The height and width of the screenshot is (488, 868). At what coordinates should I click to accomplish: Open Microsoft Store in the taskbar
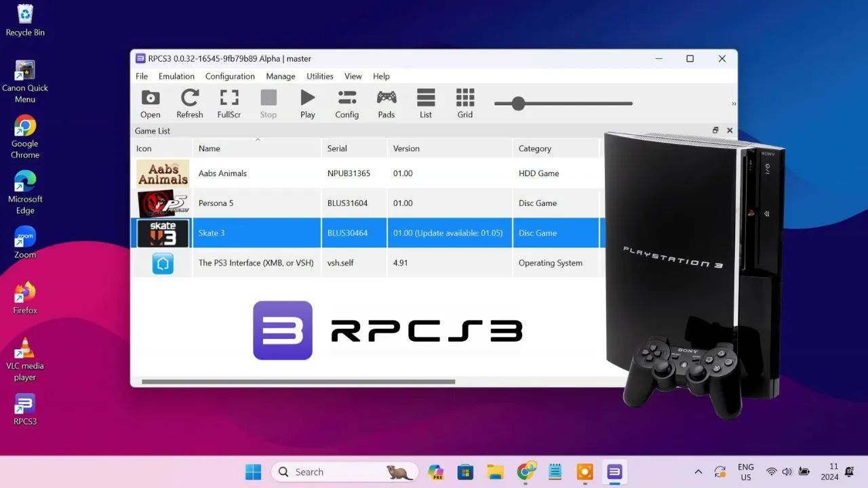pyautogui.click(x=465, y=472)
